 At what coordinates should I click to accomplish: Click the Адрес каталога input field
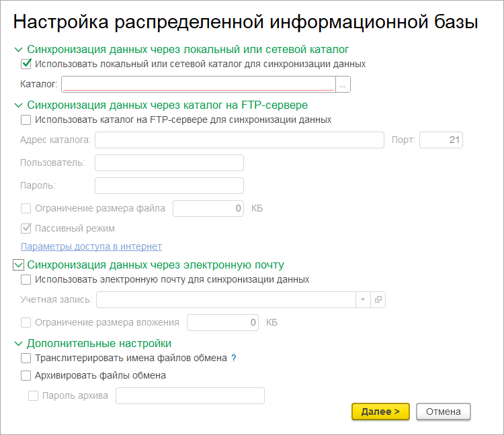(x=239, y=140)
